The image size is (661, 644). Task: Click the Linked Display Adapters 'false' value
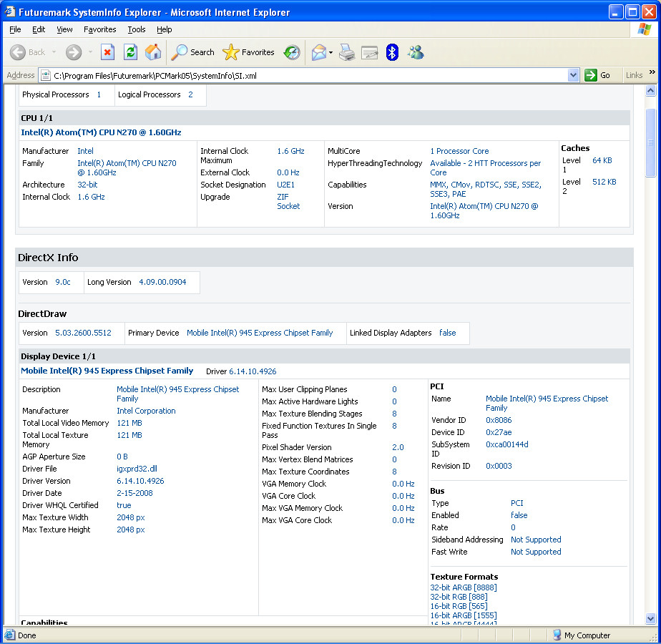[x=447, y=333]
